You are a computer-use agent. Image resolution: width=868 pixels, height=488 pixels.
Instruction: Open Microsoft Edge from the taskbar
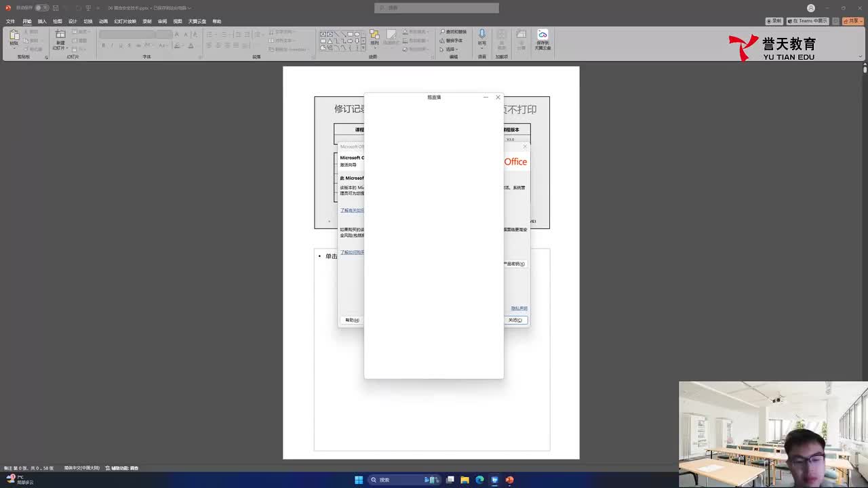(479, 480)
